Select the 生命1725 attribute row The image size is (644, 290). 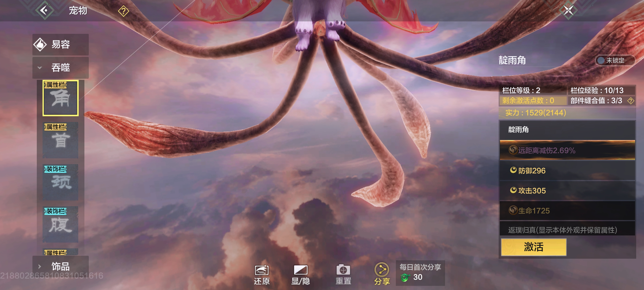(x=567, y=211)
